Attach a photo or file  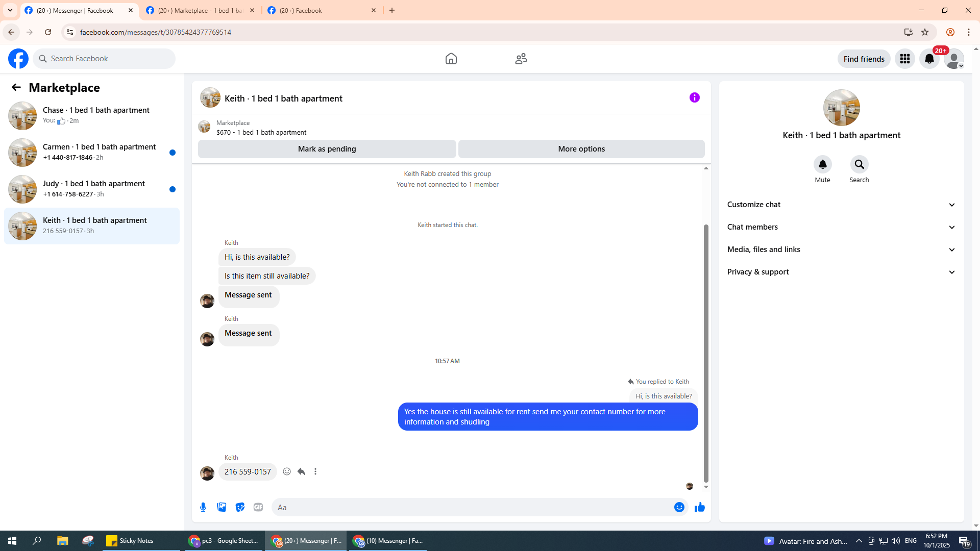tap(222, 507)
